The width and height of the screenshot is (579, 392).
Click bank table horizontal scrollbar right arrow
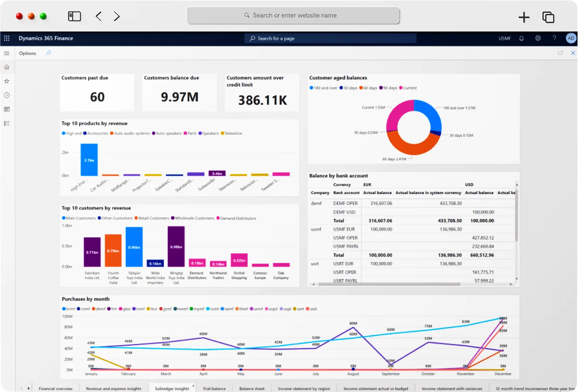pos(511,284)
